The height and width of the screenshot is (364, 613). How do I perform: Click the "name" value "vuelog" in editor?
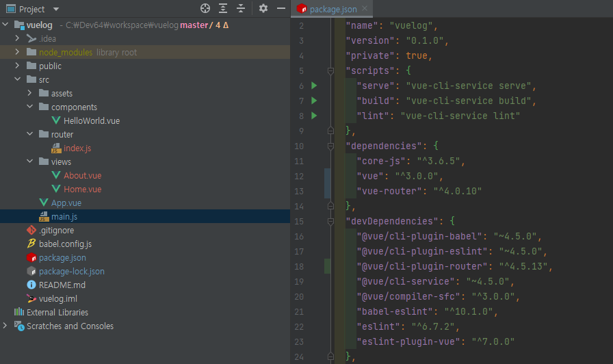pos(411,25)
